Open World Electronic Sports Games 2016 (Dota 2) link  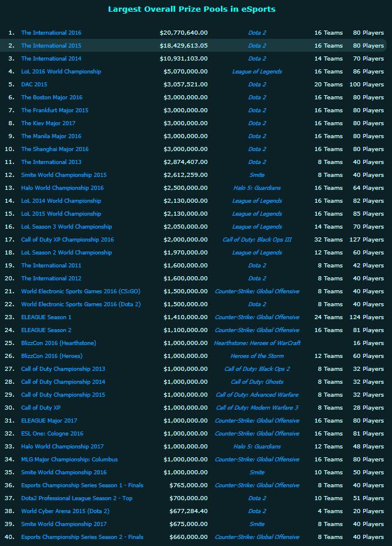pos(81,304)
